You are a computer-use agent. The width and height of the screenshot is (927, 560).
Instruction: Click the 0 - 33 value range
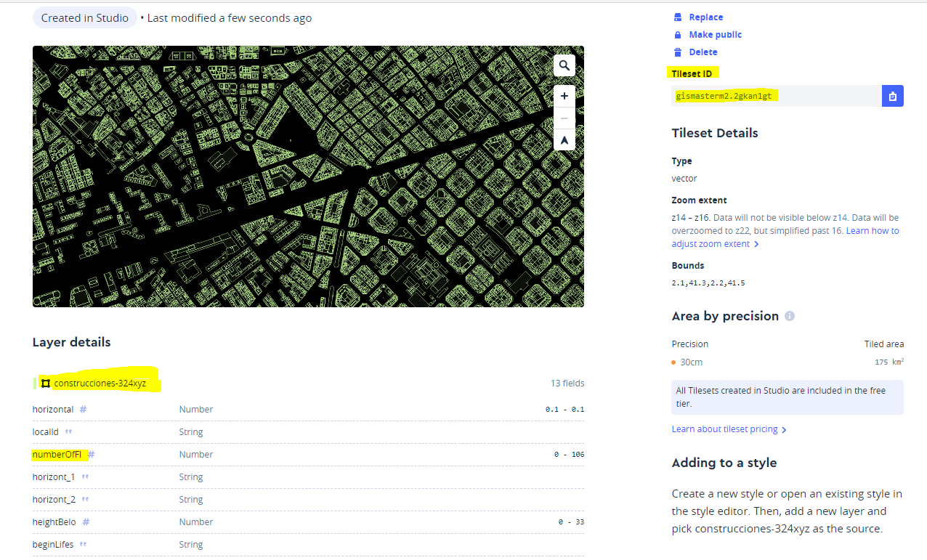[x=571, y=522]
